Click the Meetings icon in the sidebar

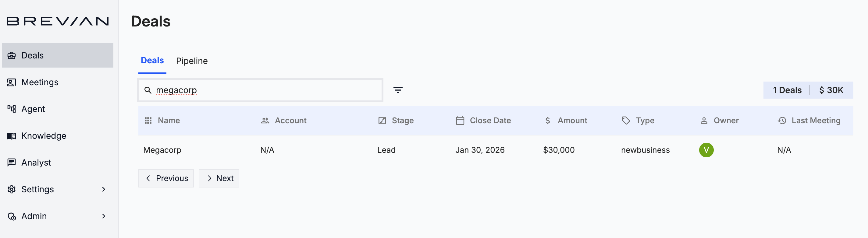(12, 82)
